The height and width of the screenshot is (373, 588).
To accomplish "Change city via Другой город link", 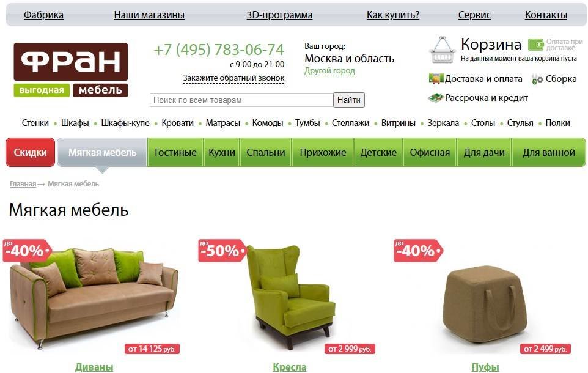I will [329, 70].
